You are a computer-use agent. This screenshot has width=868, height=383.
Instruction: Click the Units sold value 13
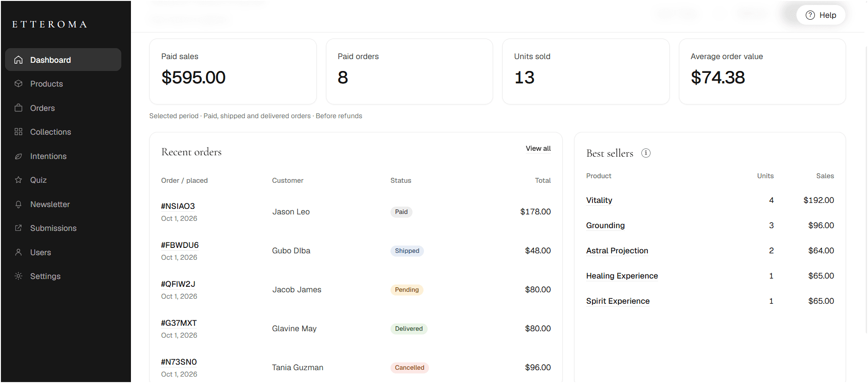coord(525,77)
